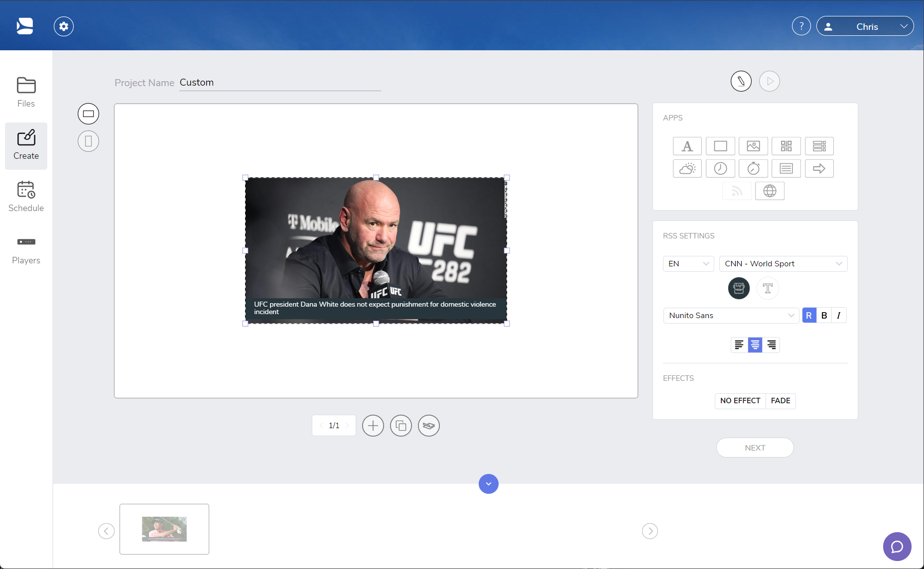Add a new slide
Screen dimensions: 924x569
(373, 426)
